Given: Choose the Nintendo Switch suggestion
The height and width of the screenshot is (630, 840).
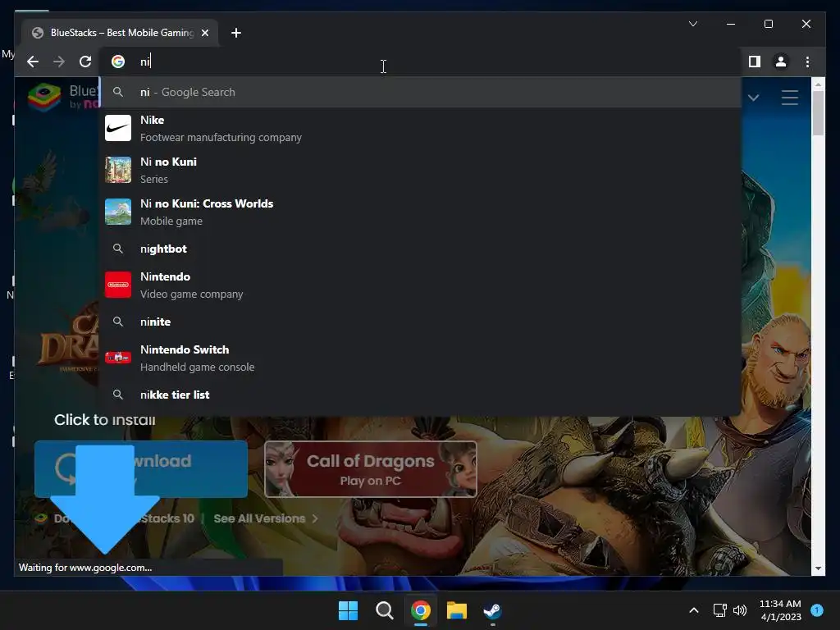Looking at the screenshot, I should 421,358.
